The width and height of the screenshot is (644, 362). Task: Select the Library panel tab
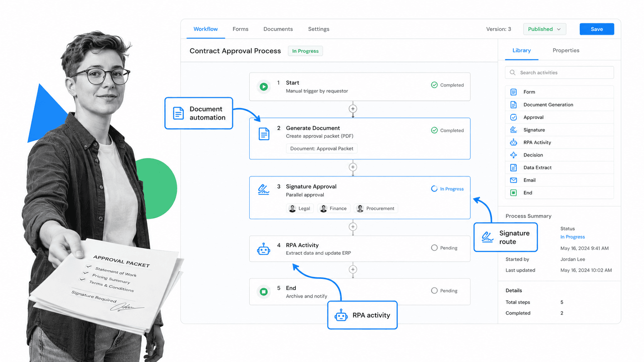pyautogui.click(x=522, y=50)
